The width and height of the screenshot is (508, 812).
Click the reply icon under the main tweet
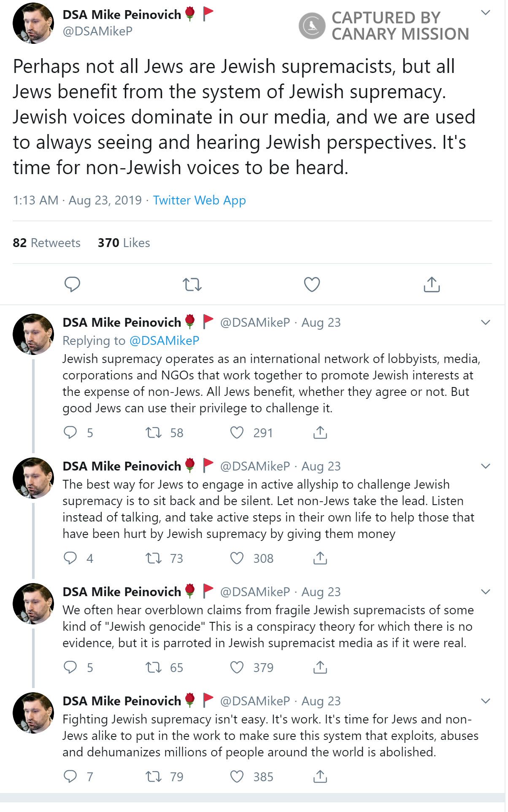click(x=72, y=285)
